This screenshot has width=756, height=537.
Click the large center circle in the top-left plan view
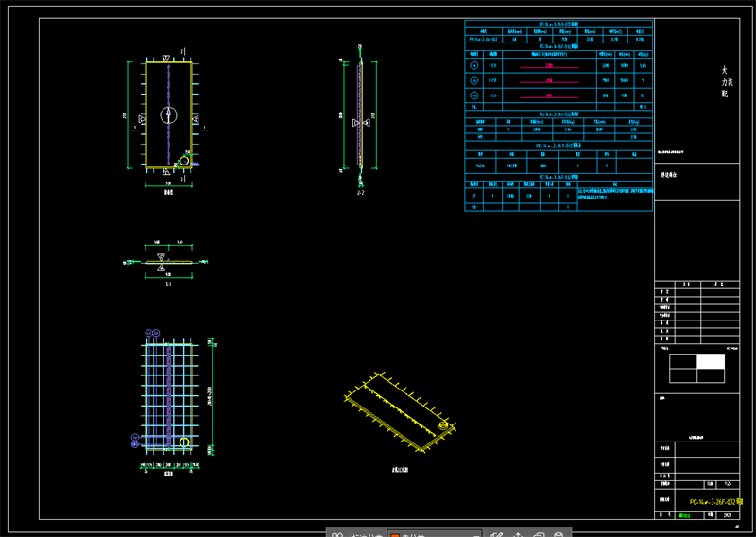click(169, 115)
